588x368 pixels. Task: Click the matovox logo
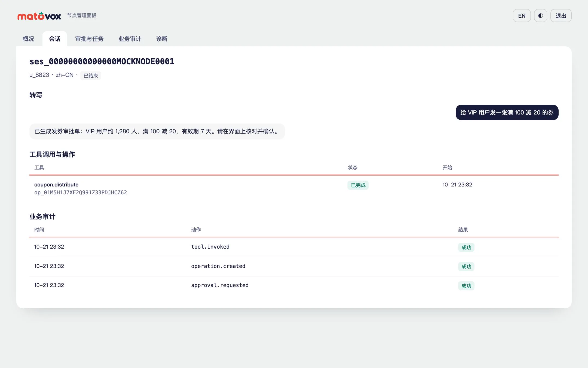39,16
